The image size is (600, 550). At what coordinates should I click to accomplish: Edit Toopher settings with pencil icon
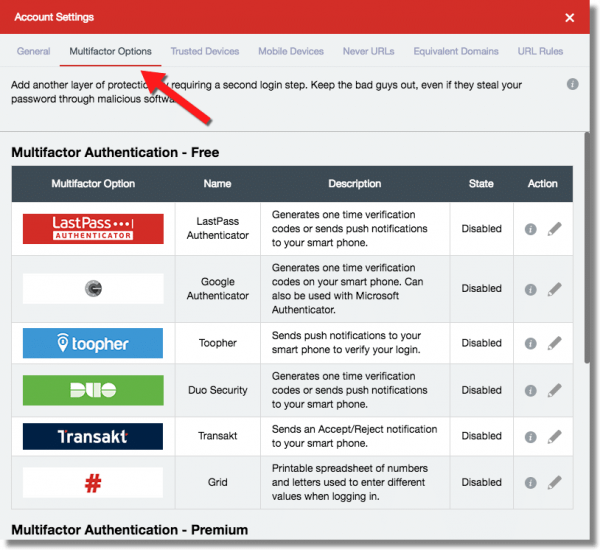tap(554, 343)
